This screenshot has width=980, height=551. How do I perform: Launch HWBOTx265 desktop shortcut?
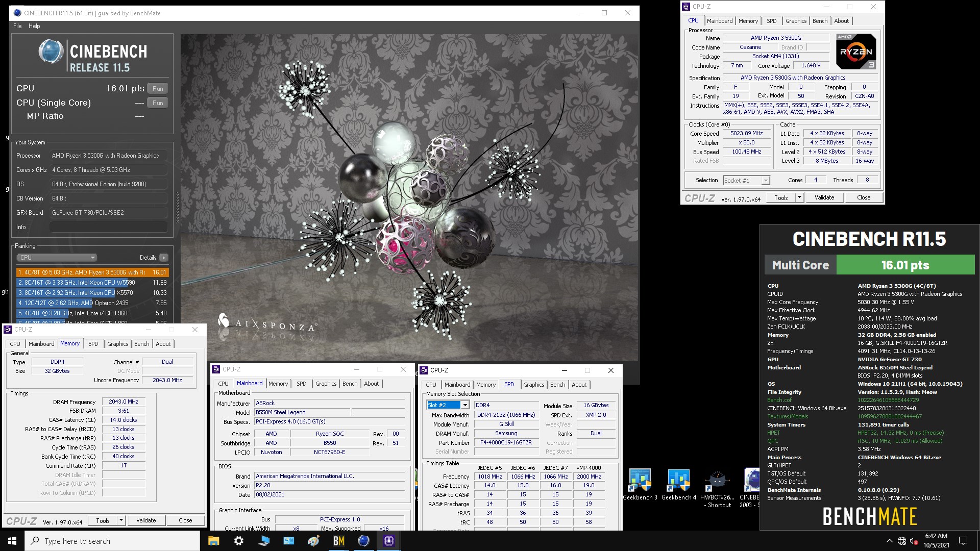pyautogui.click(x=718, y=488)
